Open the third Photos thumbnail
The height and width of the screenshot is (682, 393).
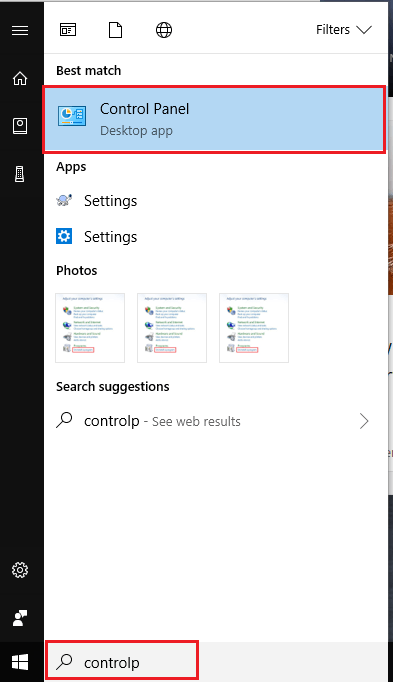pos(254,328)
